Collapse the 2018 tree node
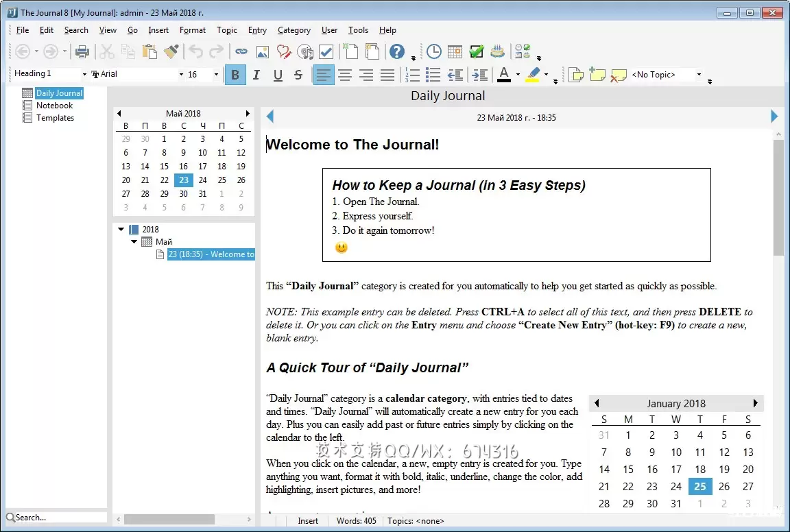The width and height of the screenshot is (790, 532). pyautogui.click(x=121, y=229)
